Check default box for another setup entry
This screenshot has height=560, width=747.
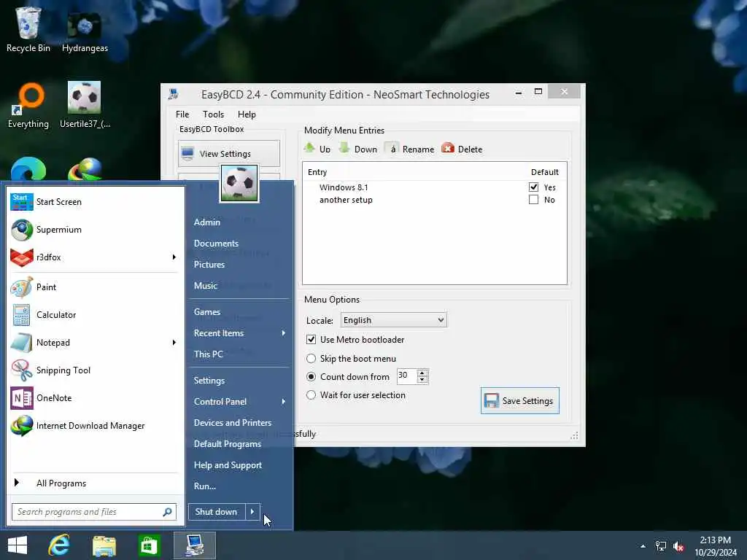[533, 200]
